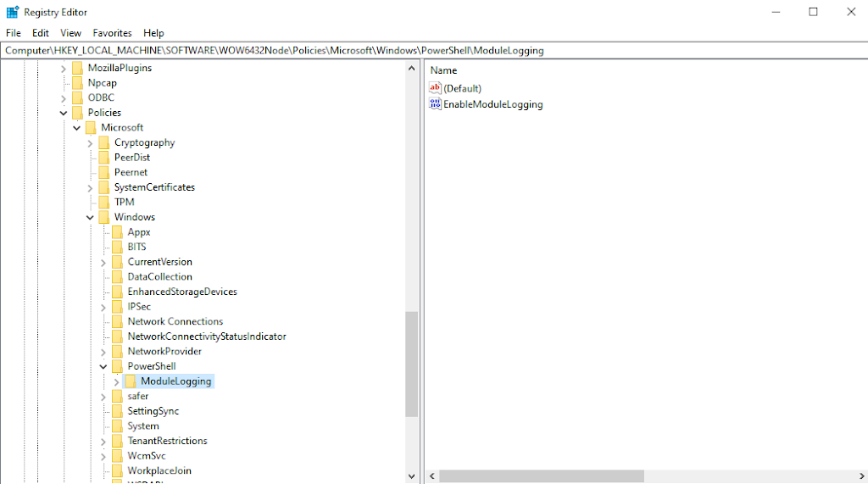Collapse the Windows tree node
868x484 pixels.
click(90, 217)
